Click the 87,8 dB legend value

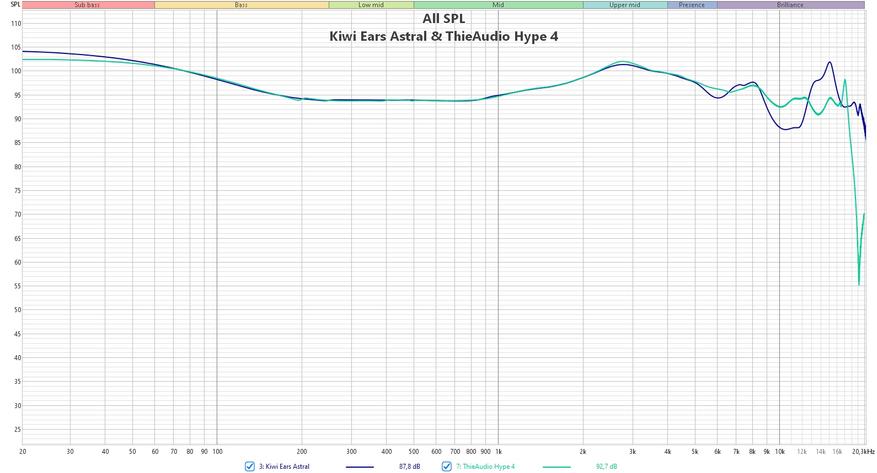pos(409,466)
